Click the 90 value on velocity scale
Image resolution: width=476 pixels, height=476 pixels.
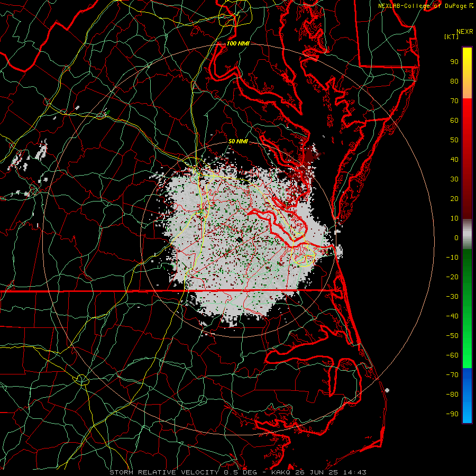click(454, 62)
